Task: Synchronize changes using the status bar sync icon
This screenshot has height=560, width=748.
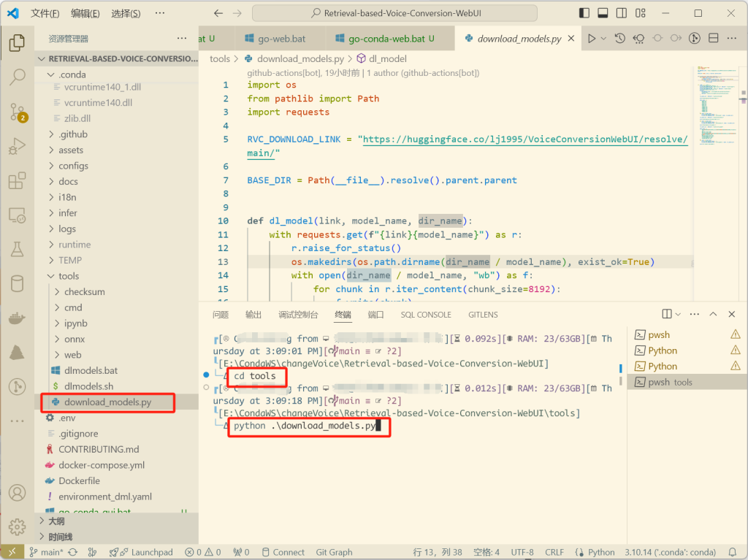Action: coord(72,552)
